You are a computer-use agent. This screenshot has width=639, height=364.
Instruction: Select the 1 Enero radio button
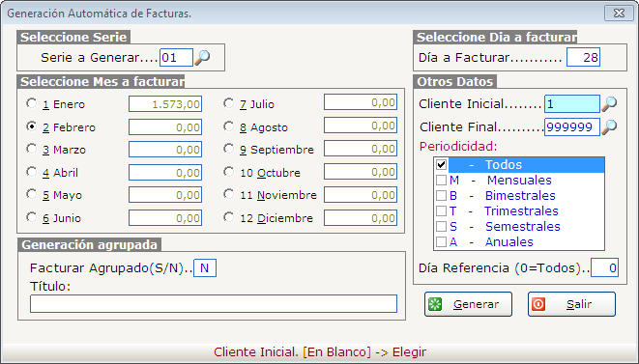click(31, 103)
